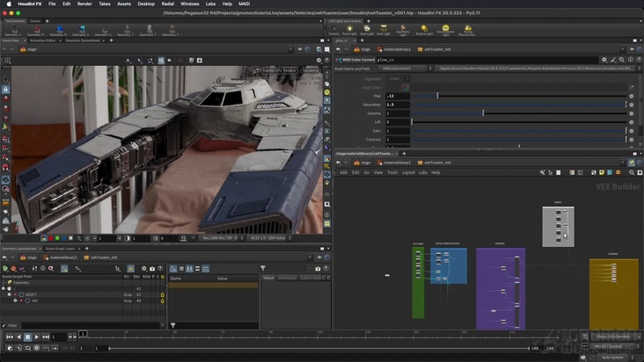Open the Rec.1886 Rec.709 display dropdown
644x362 pixels.
(222, 238)
